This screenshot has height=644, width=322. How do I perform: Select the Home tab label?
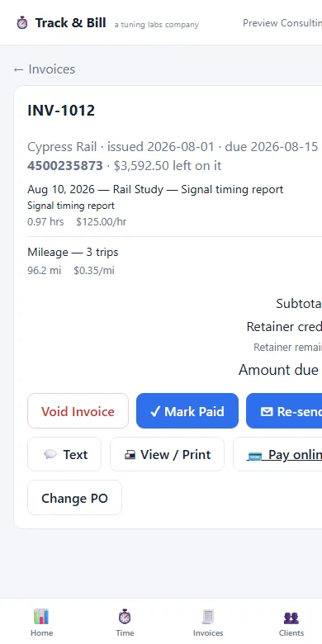[x=41, y=633]
